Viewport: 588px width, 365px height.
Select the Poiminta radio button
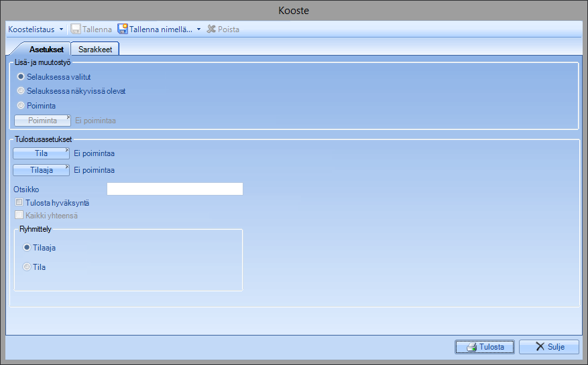(x=21, y=106)
